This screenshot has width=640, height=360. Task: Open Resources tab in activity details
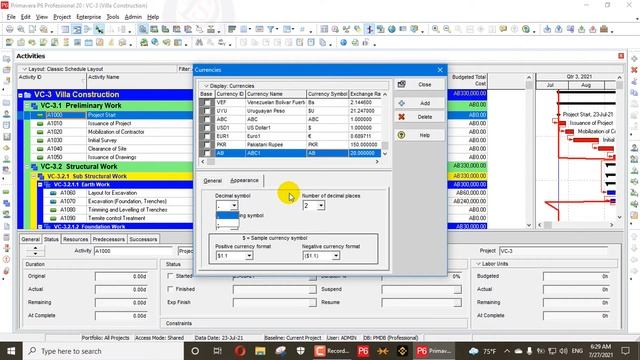76,239
